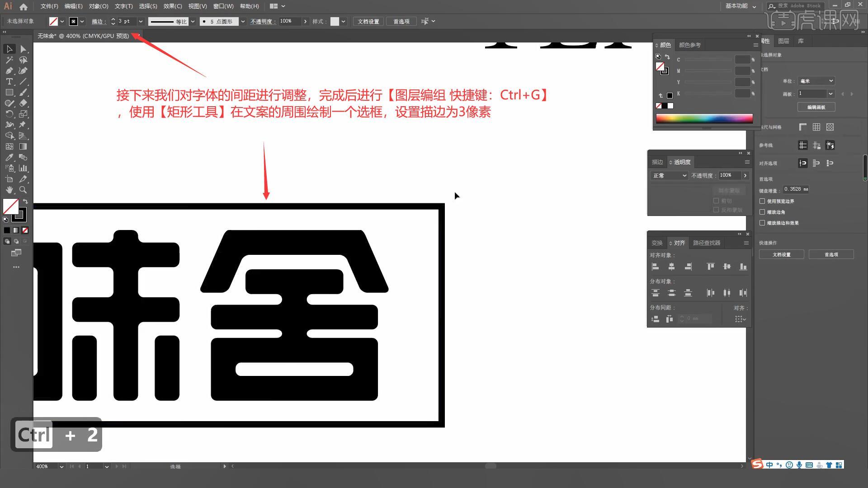Enable the 使用预览边界 checkbox
Screen dimensions: 868x488
tap(762, 201)
